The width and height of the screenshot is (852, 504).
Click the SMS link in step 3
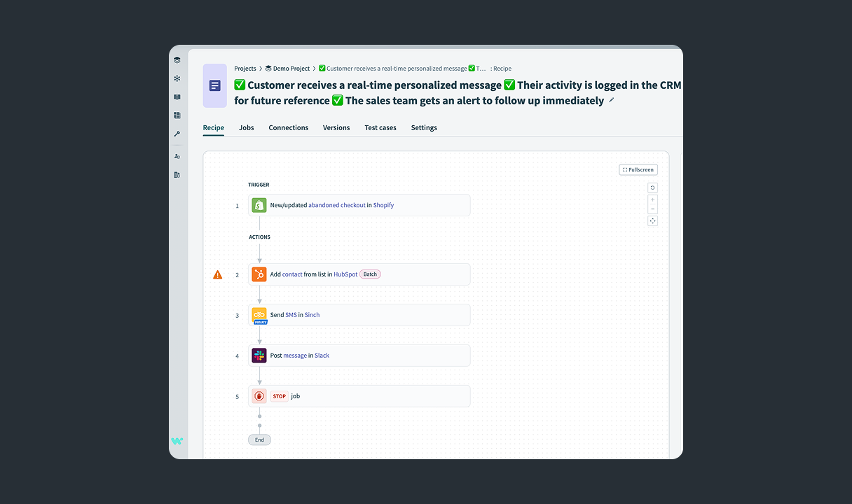pos(291,315)
